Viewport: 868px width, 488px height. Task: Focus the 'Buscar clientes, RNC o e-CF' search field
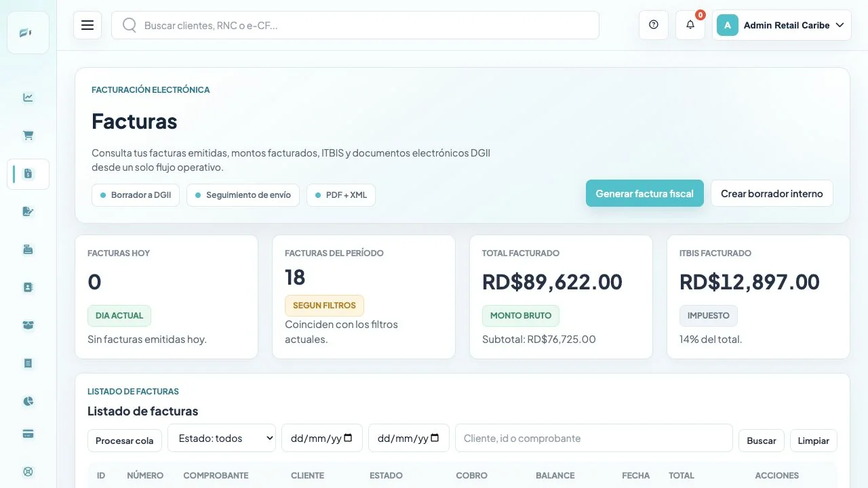pyautogui.click(x=355, y=25)
